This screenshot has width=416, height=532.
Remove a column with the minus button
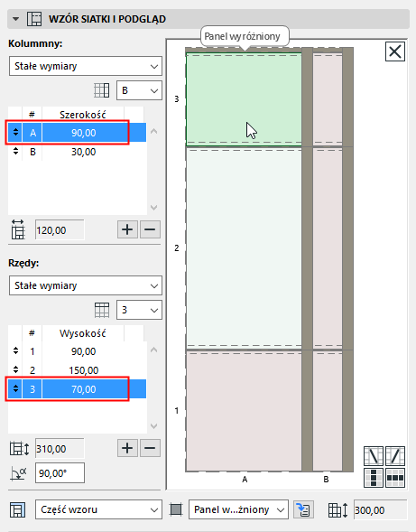pos(150,229)
